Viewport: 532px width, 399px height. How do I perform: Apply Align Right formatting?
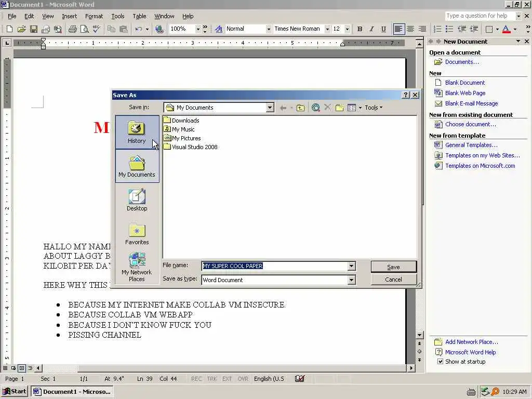(x=422, y=29)
